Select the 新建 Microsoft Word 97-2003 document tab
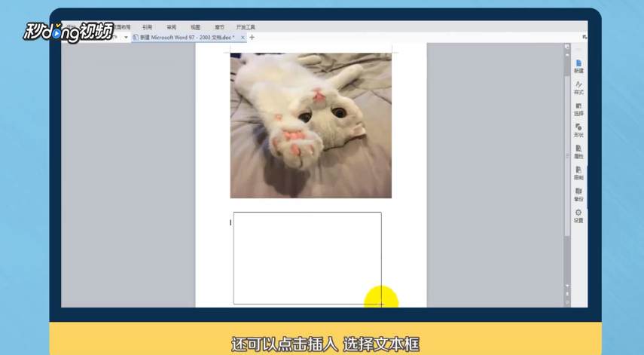Screen dimensions: 644x355 pos(188,38)
